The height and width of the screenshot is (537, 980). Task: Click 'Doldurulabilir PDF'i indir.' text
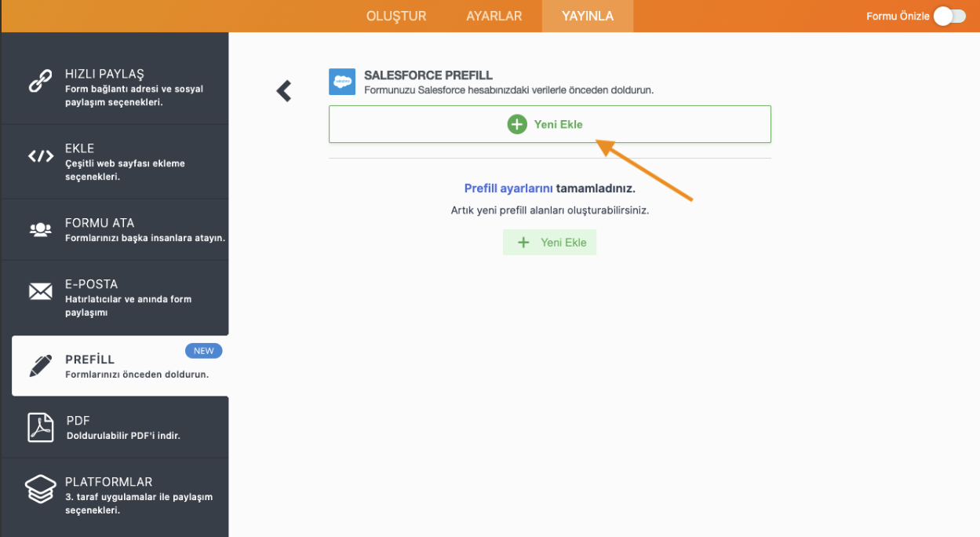point(123,436)
